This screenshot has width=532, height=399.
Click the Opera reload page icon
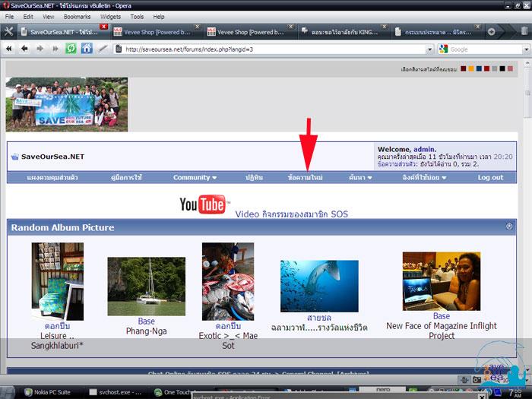[x=71, y=49]
